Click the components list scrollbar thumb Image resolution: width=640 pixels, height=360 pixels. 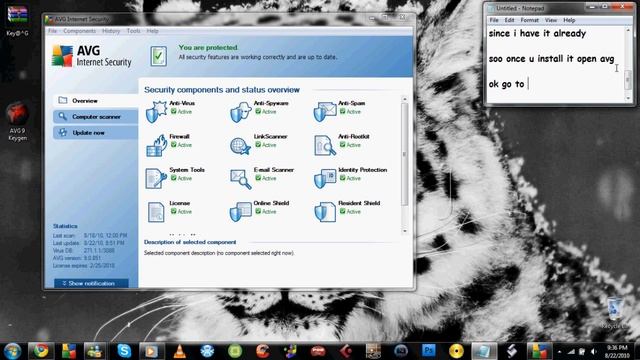404,154
